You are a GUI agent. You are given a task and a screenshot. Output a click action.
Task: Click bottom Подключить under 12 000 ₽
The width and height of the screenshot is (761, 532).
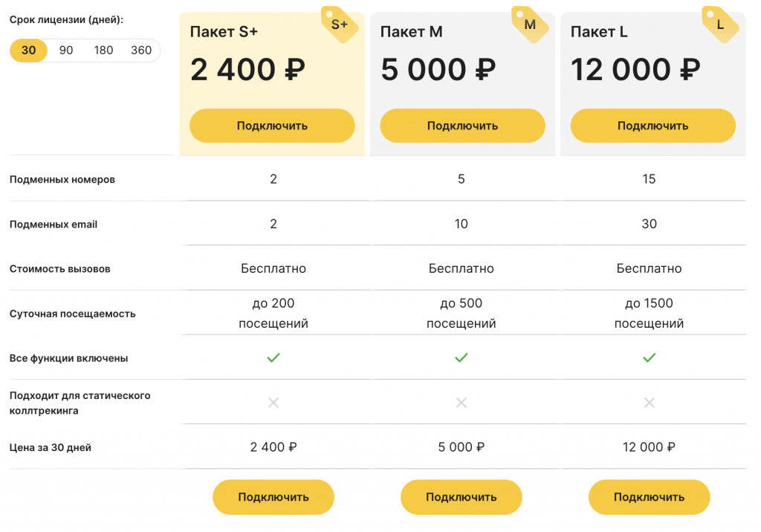pos(649,497)
